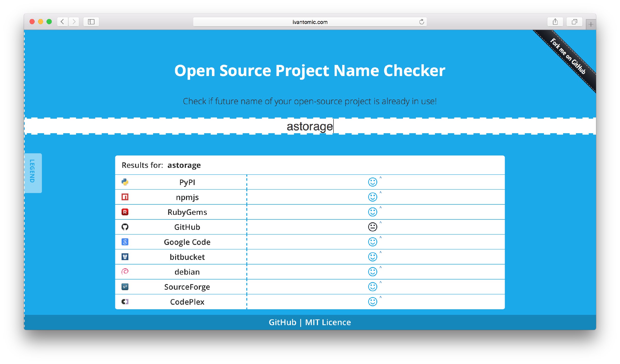Viewport: 620px width, 364px height.
Task: Click the project name input showing astorage
Action: coord(310,126)
